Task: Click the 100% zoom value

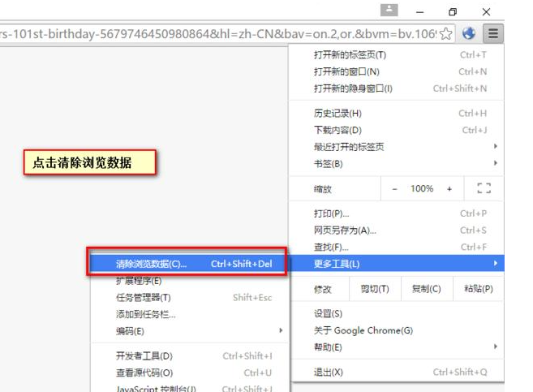Action: [422, 188]
